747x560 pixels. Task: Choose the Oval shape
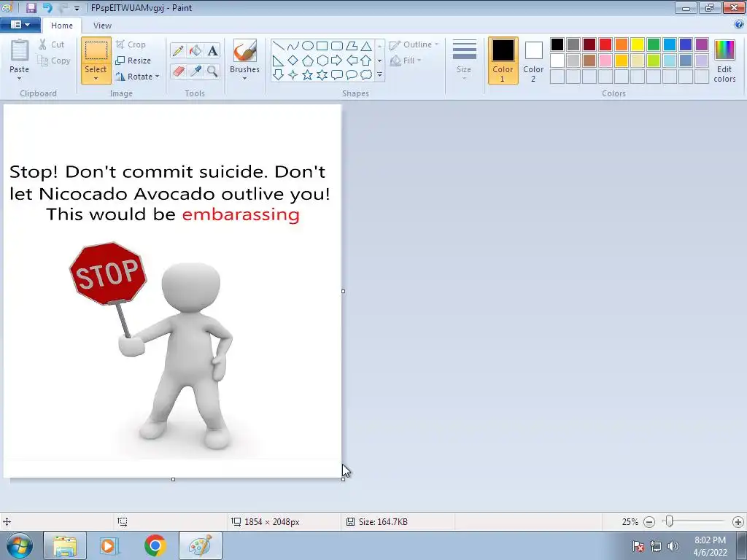[x=308, y=46]
